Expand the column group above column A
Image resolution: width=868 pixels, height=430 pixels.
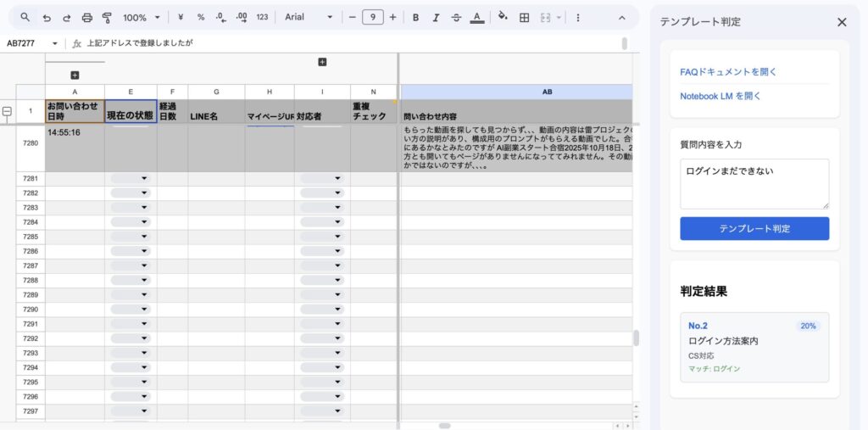click(x=75, y=75)
